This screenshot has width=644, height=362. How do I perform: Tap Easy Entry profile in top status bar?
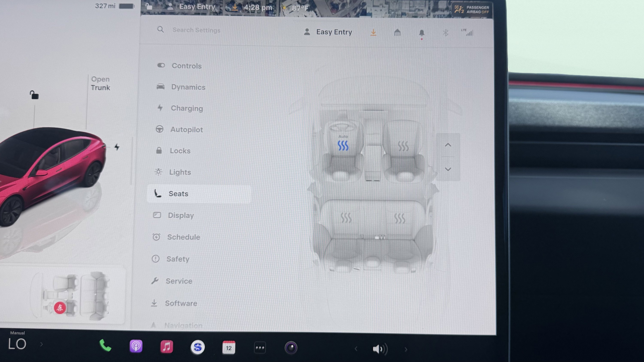point(191,6)
